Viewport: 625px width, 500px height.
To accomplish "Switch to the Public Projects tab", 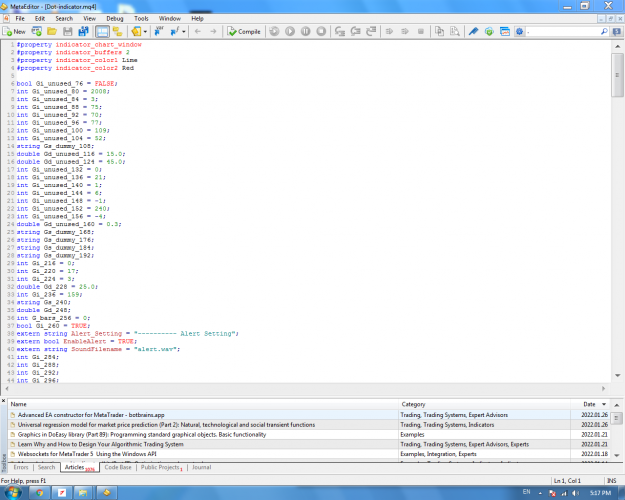I will [161, 467].
